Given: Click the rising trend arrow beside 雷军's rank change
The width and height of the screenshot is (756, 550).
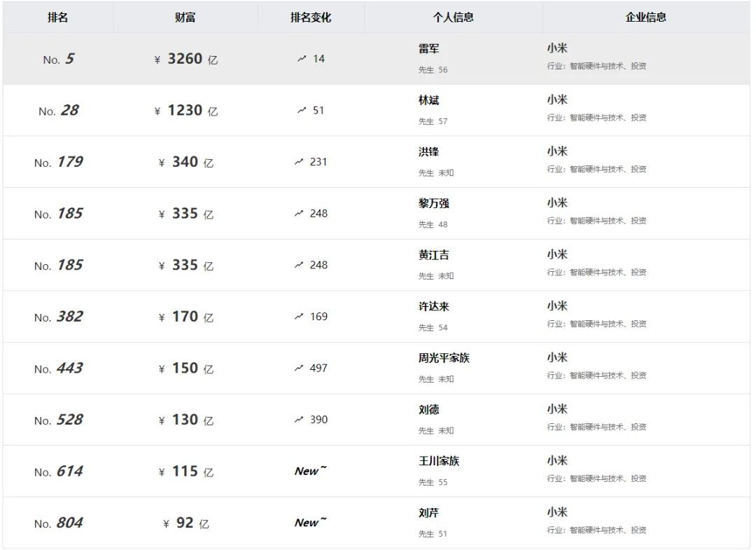Looking at the screenshot, I should pos(302,59).
